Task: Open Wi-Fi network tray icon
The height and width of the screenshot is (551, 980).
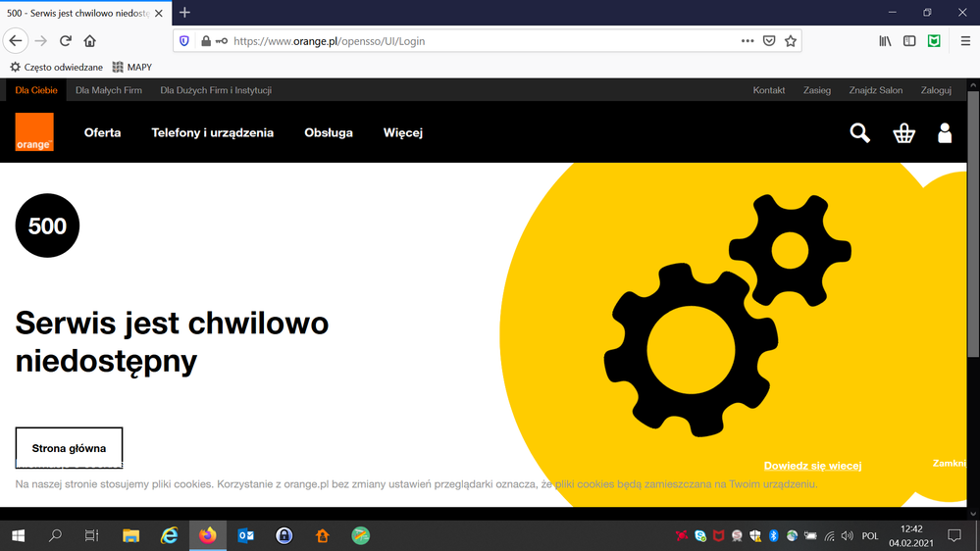Action: tap(829, 535)
